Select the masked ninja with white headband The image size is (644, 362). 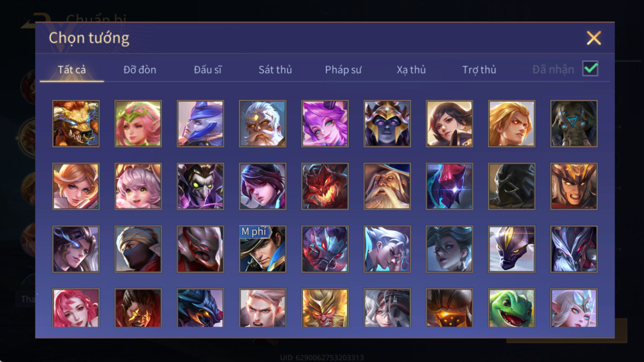138,249
